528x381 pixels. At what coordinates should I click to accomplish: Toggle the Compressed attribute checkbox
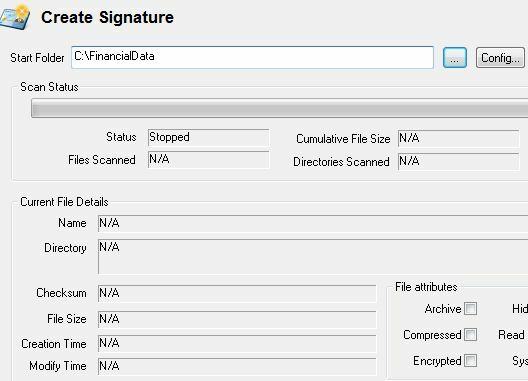470,335
